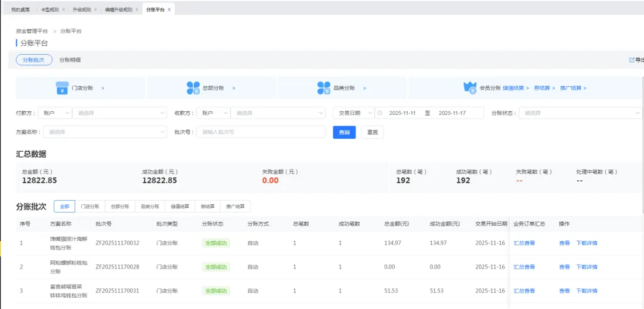Switch to 分账明细 view
The width and height of the screenshot is (644, 309).
click(70, 60)
